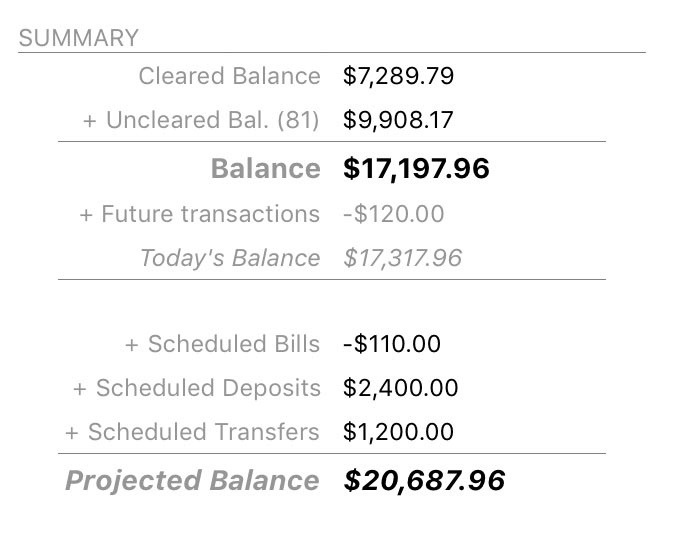Click the Scheduled Transfers label
Screen dimensions: 674x542
[x=203, y=432]
